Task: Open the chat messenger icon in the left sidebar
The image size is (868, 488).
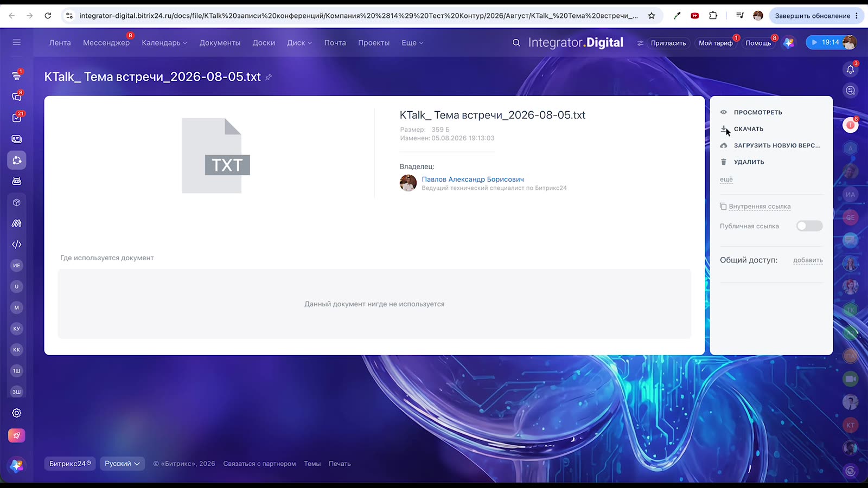Action: (x=17, y=97)
